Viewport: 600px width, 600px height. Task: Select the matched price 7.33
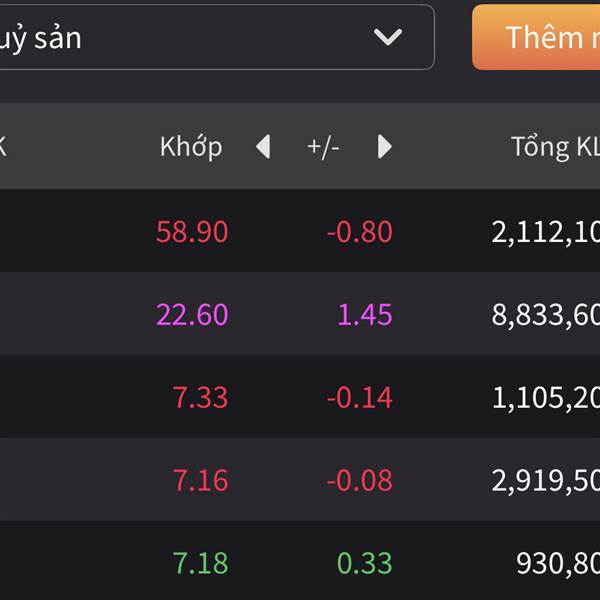click(x=201, y=397)
